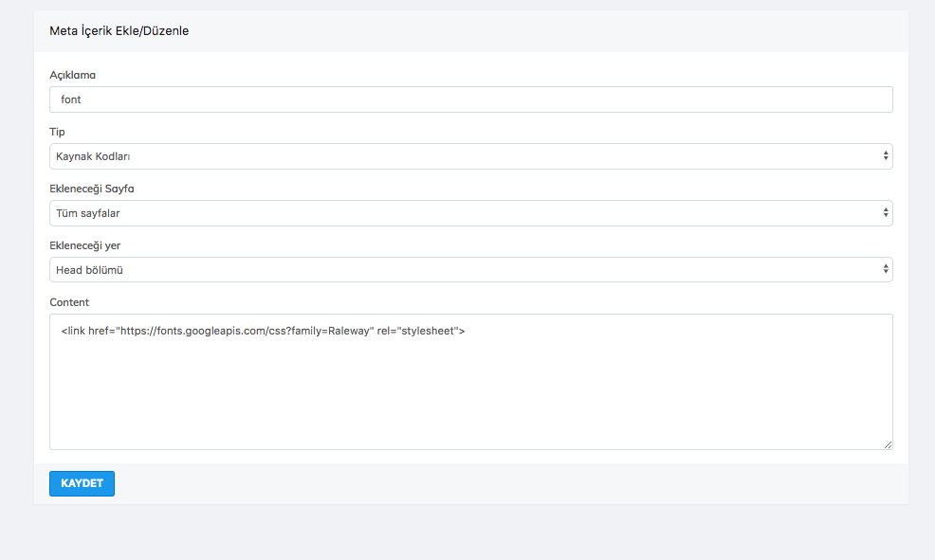
Task: Click the arrows on Head bölümü select
Action: pyautogui.click(x=885, y=270)
